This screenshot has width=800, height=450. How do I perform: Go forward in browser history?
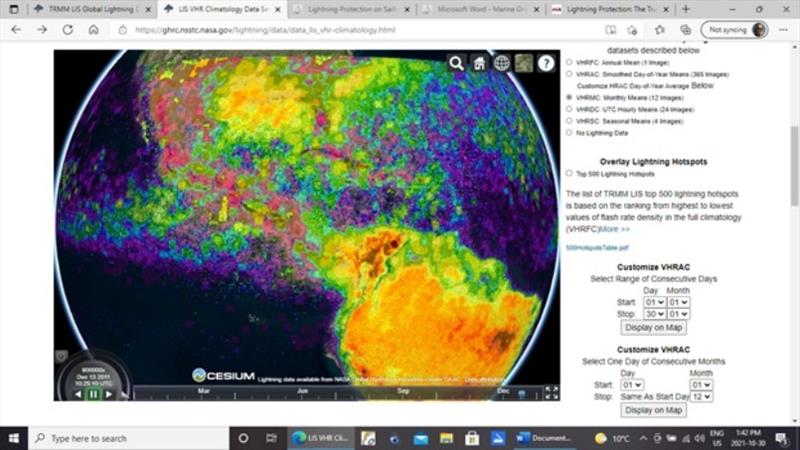[x=42, y=30]
